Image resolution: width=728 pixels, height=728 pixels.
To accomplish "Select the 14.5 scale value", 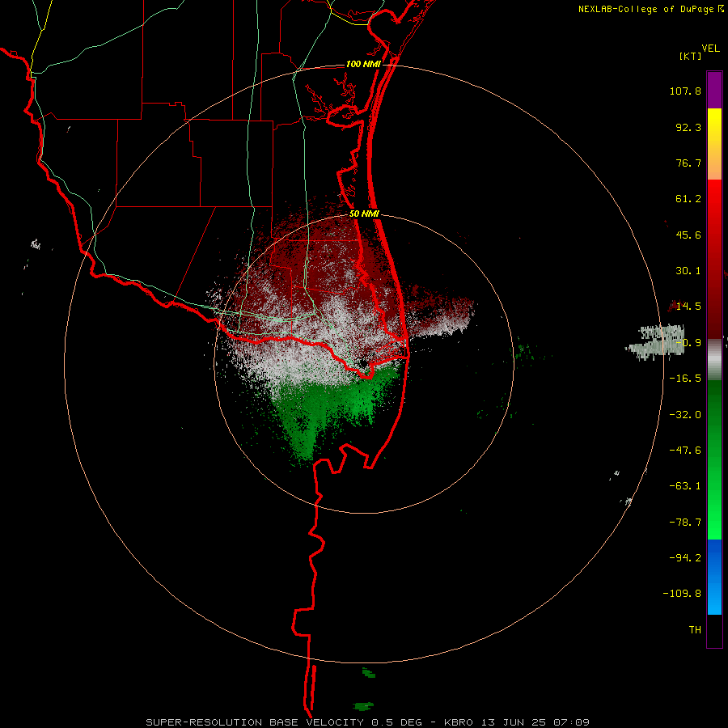I will tap(688, 307).
